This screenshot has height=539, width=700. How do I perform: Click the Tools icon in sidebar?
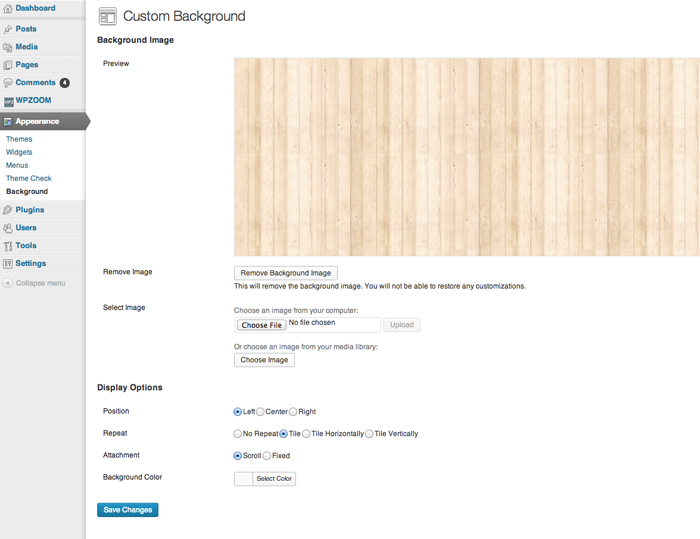click(8, 246)
